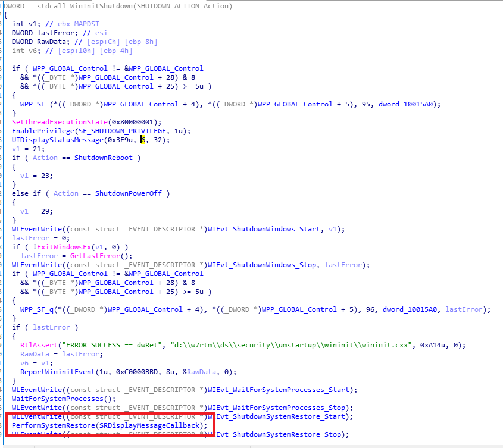Click WIEvt_ShutdownWindows_Start event descriptor
This screenshot has height=448, width=503.
(264, 230)
